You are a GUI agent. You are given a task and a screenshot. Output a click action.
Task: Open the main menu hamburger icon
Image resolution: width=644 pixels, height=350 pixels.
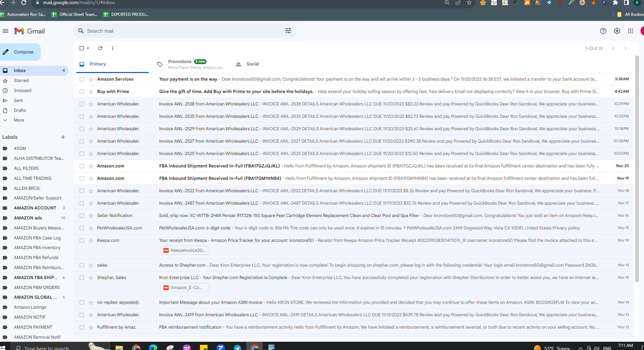pyautogui.click(x=5, y=31)
